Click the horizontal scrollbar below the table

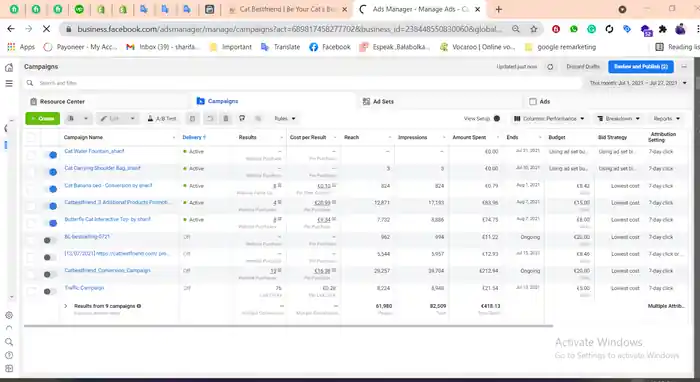click(x=288, y=326)
